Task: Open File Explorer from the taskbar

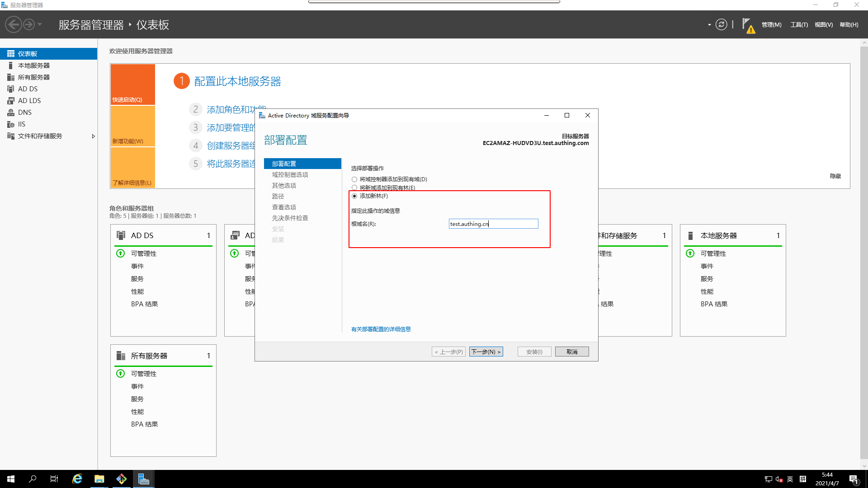Action: 99,479
